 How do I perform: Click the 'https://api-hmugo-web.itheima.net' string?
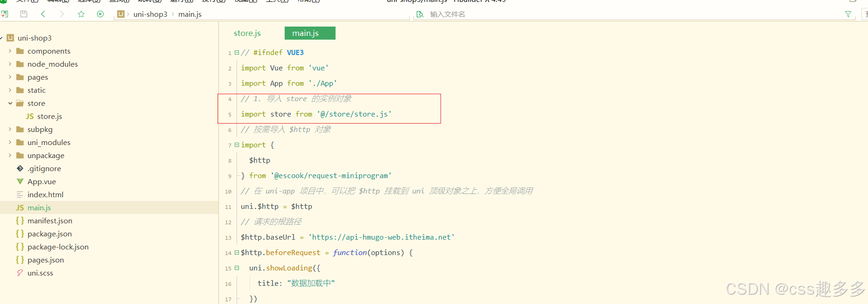(381, 237)
